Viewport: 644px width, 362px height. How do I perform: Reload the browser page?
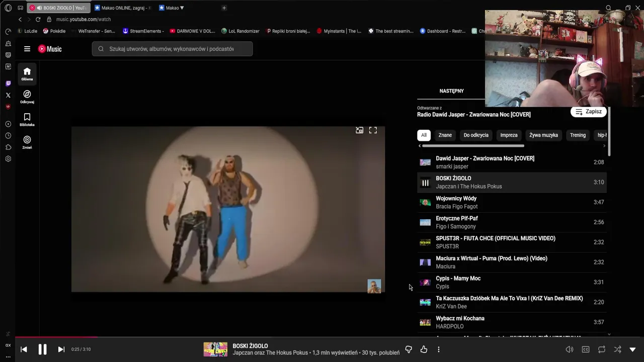(x=38, y=19)
